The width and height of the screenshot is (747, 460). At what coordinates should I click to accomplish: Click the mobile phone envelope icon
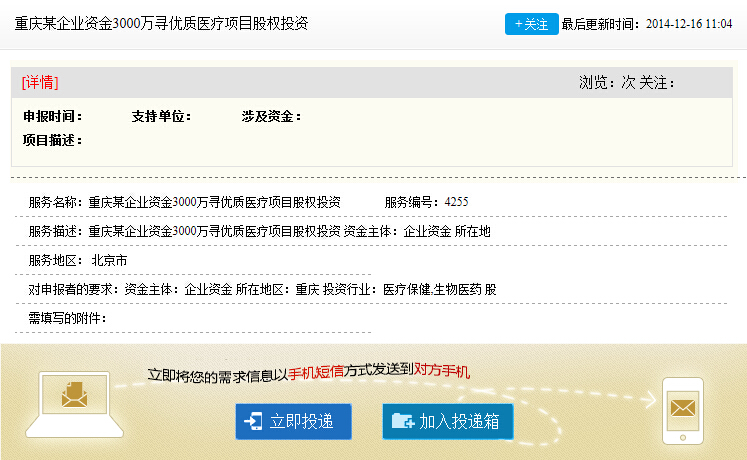point(684,409)
